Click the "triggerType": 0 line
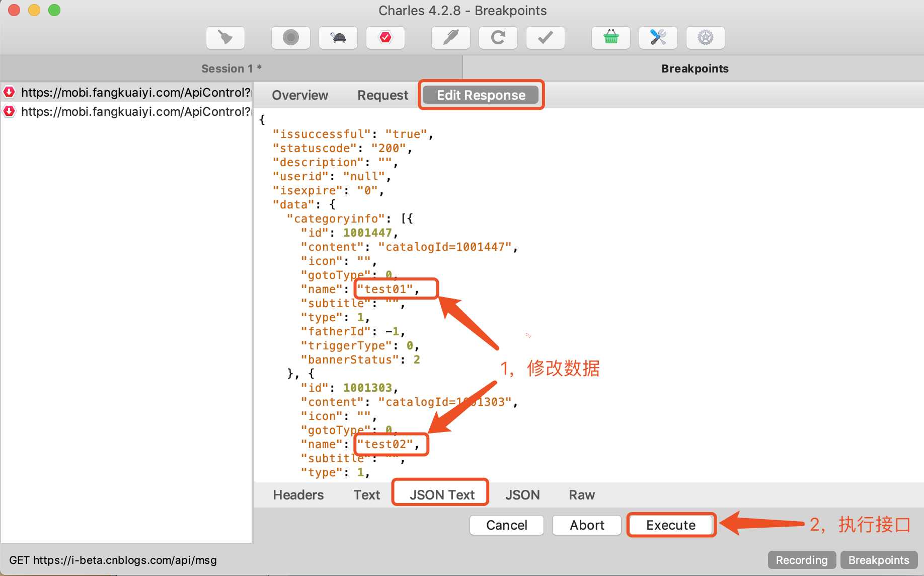The width and height of the screenshot is (924, 576). pos(360,346)
